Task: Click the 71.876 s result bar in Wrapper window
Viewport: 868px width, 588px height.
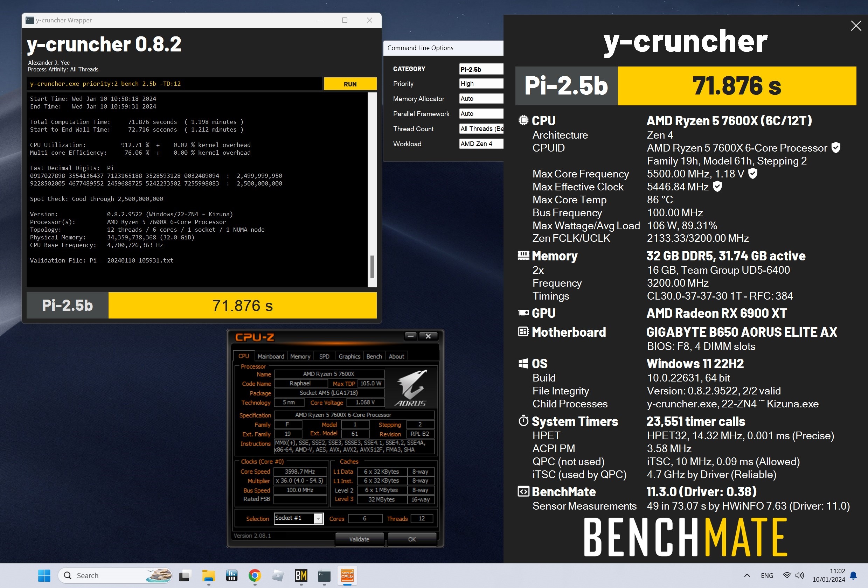Action: click(242, 306)
